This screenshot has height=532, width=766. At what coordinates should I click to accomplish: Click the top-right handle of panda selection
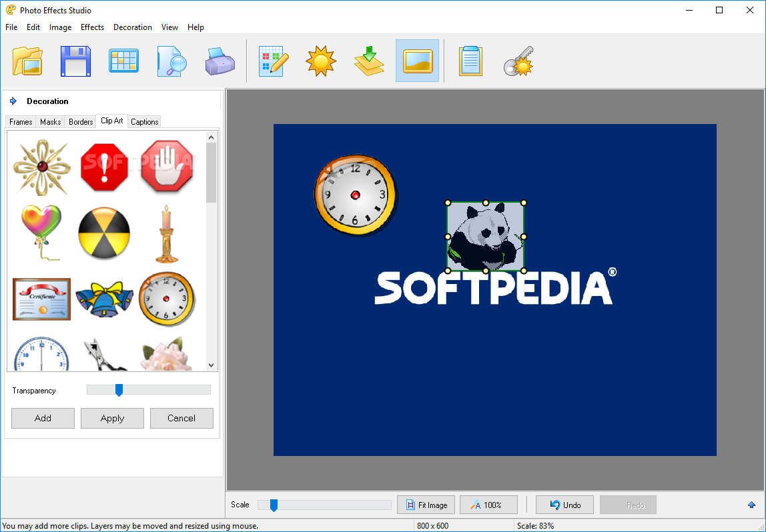click(x=524, y=203)
